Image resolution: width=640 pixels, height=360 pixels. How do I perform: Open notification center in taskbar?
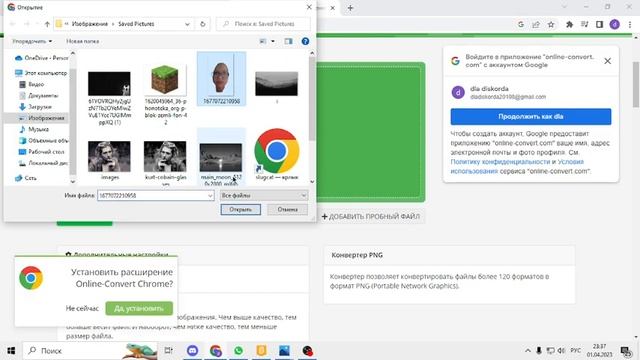[626, 351]
